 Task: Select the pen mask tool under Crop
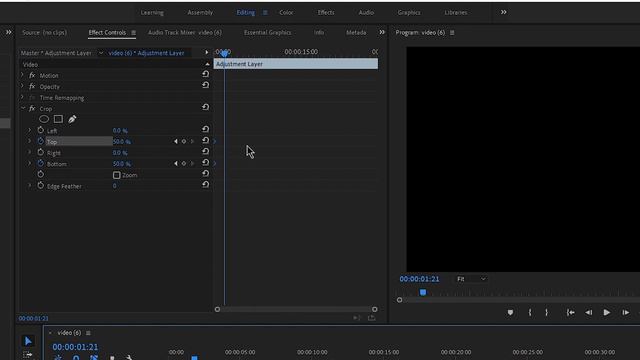click(72, 119)
